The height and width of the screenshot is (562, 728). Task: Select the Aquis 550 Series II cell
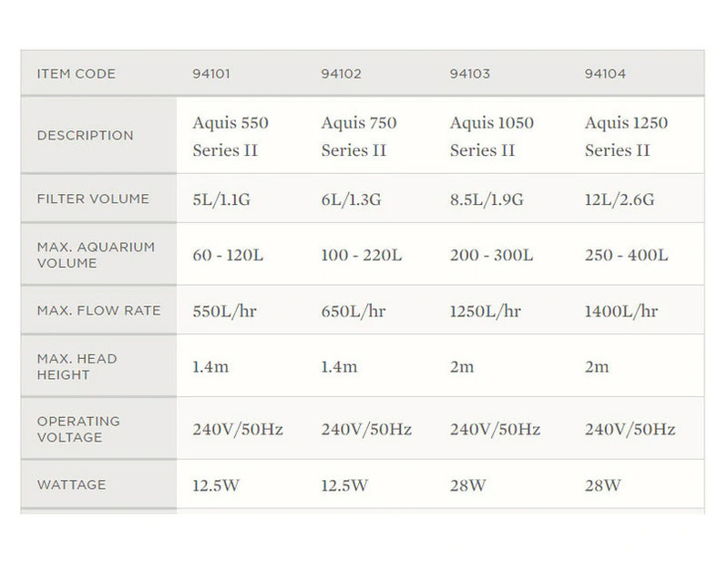coord(231,137)
